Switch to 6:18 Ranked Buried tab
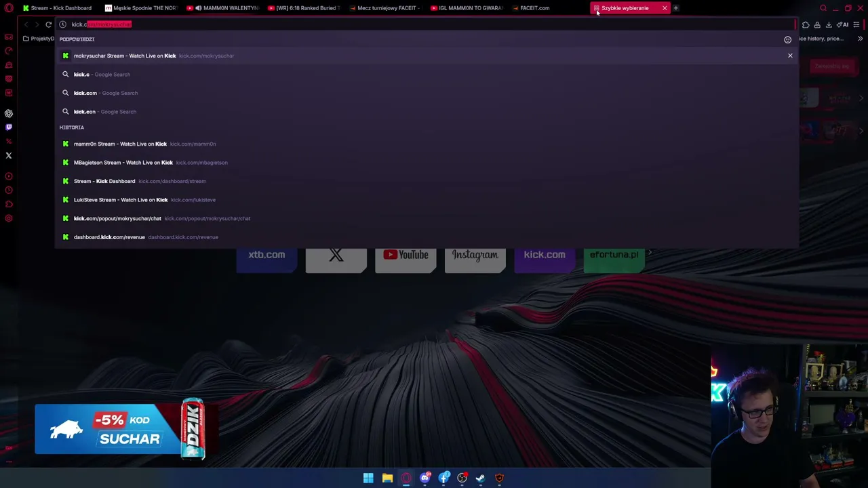 (x=304, y=8)
